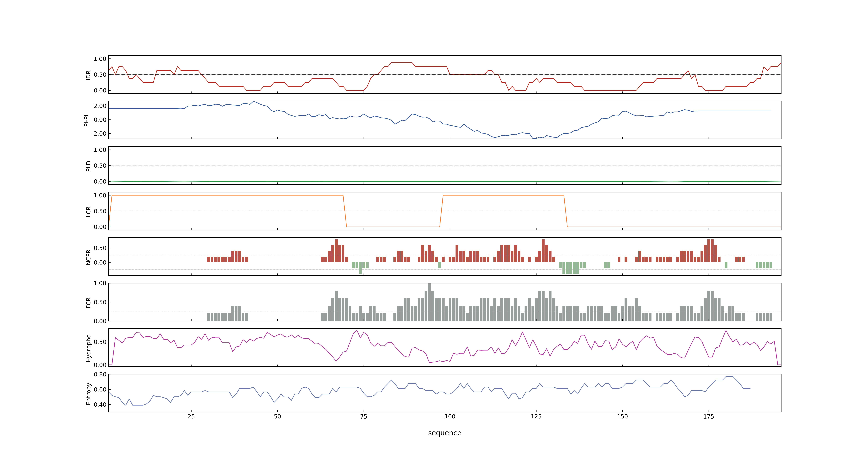This screenshot has height=463, width=868.
Task: Click the -2.00 tick on Pi-Pi axis
Action: point(99,133)
